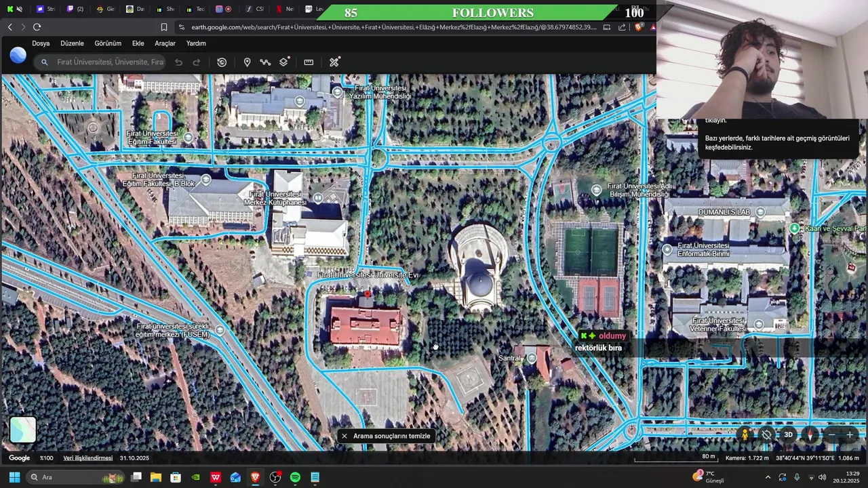Image resolution: width=868 pixels, height=488 pixels.
Task: Open the Düzenle menu
Action: click(72, 43)
